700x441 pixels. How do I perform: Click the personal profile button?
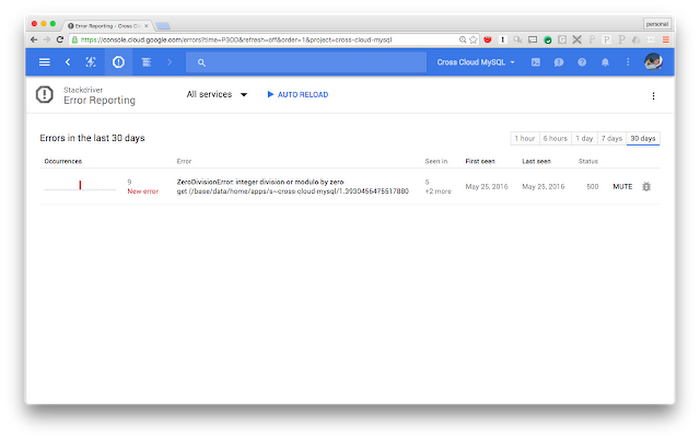click(657, 24)
